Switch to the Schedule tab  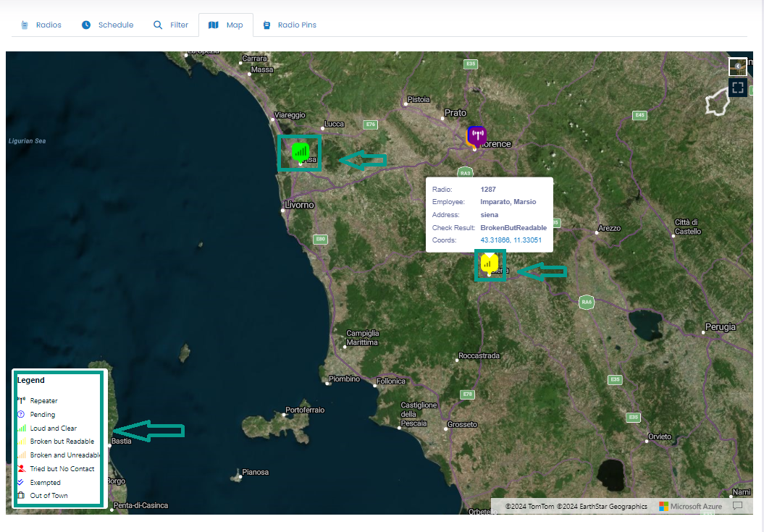(x=107, y=25)
